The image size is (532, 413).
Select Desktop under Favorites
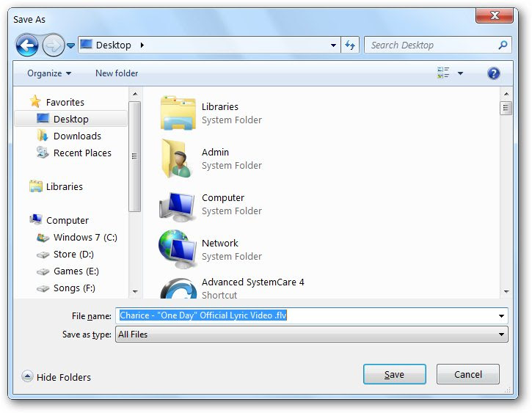tap(71, 119)
